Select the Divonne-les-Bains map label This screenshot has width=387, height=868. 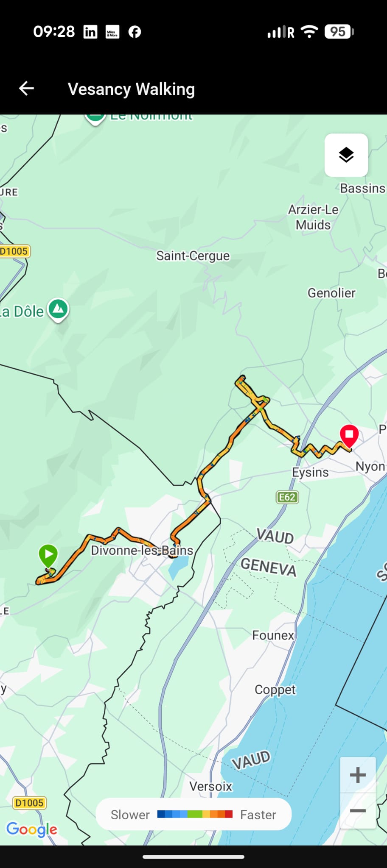pos(142,550)
